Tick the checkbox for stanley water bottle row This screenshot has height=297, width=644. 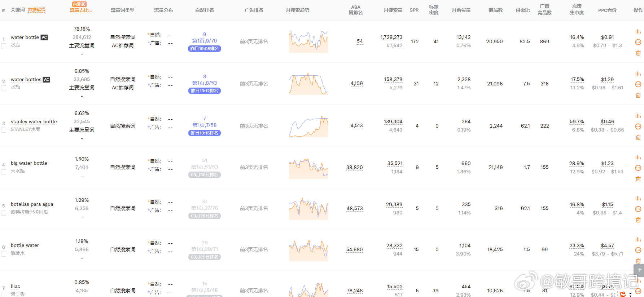pyautogui.click(x=4, y=130)
